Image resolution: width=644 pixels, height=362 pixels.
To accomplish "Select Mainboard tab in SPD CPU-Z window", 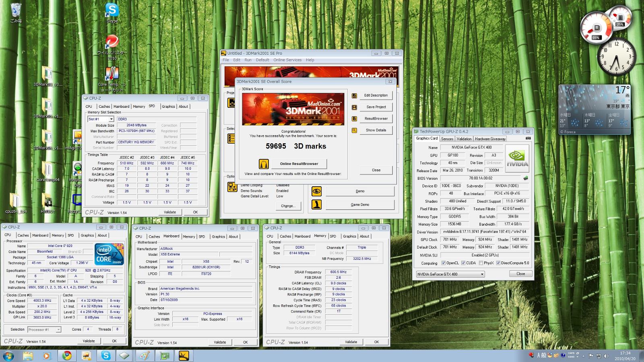I will point(121,107).
